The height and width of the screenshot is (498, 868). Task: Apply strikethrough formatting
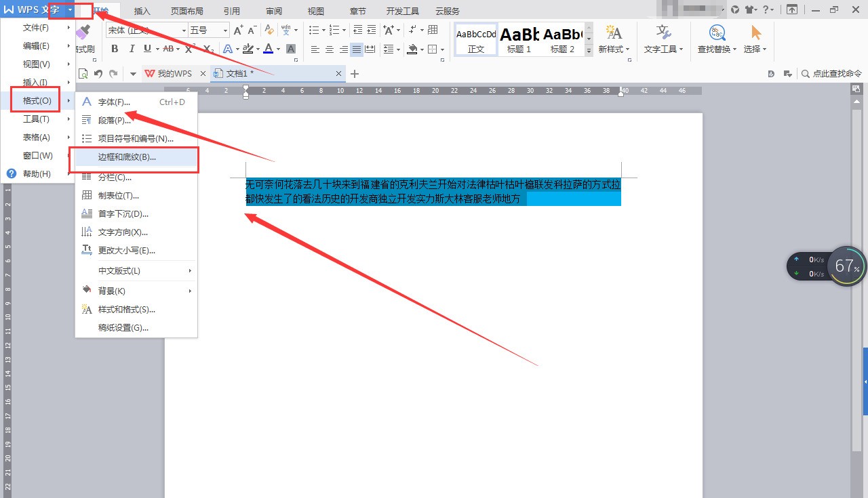pos(167,49)
